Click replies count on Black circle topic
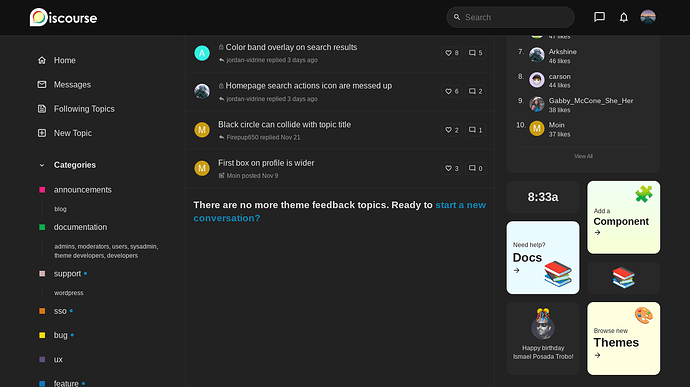The width and height of the screenshot is (690, 387). point(475,130)
